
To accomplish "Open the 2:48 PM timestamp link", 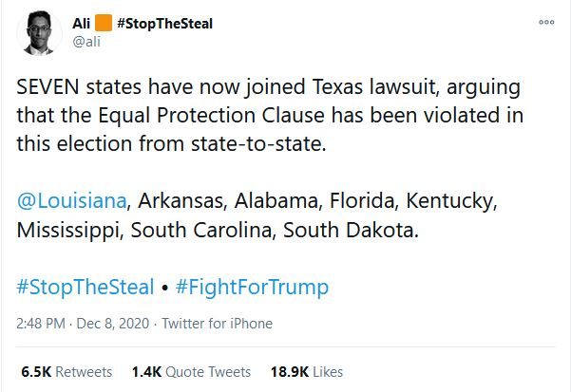I will point(41,324).
